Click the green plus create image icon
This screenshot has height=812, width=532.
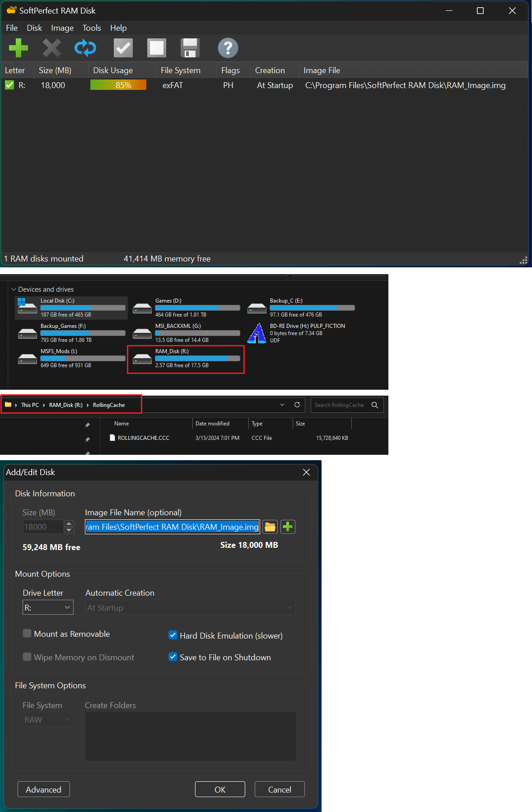(288, 527)
